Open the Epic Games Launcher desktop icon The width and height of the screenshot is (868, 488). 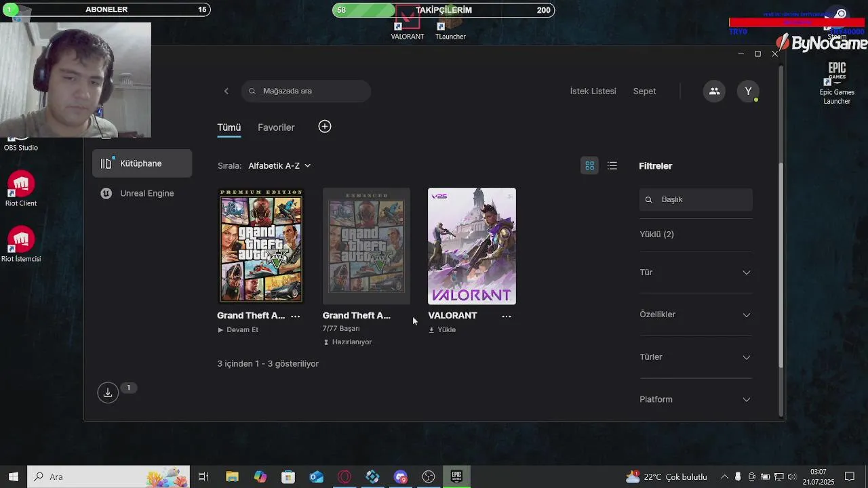(x=837, y=83)
